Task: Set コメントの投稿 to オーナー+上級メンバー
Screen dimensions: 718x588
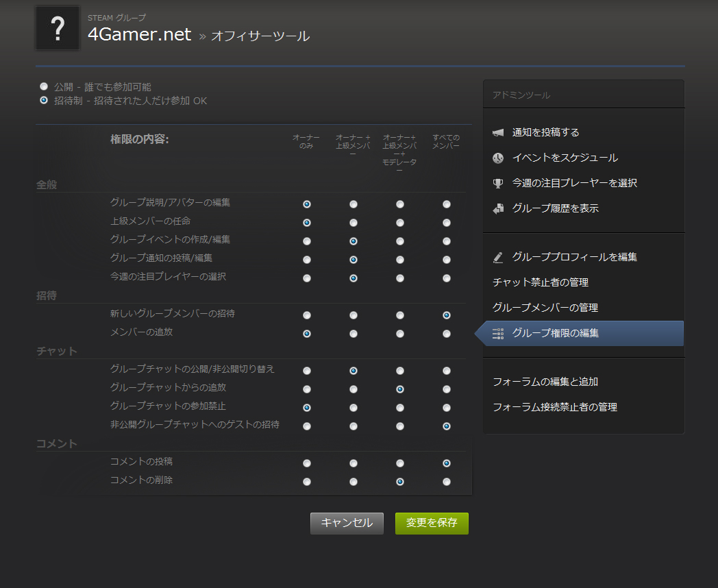Action: (353, 463)
